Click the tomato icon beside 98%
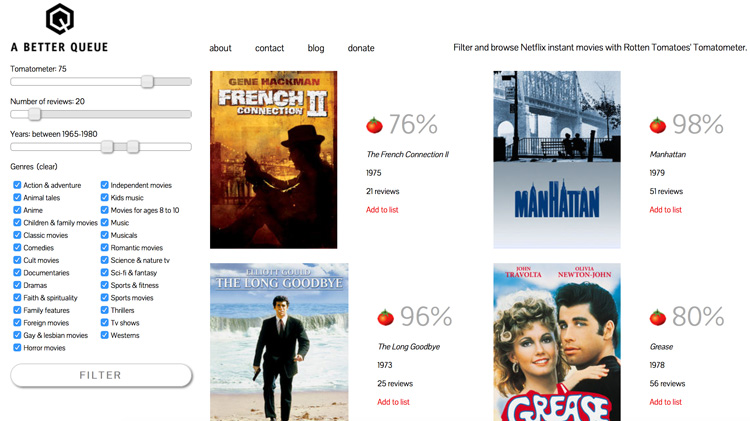This screenshot has height=421, width=750. (658, 125)
